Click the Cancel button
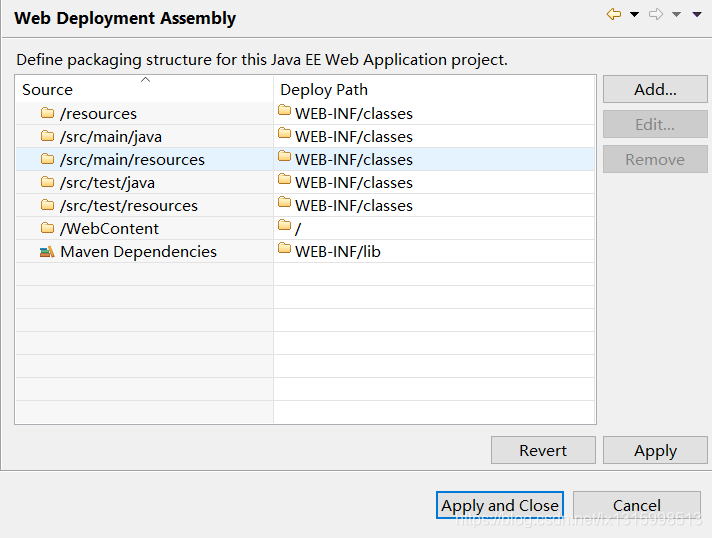Screen dimensions: 712x538 [x=637, y=505]
